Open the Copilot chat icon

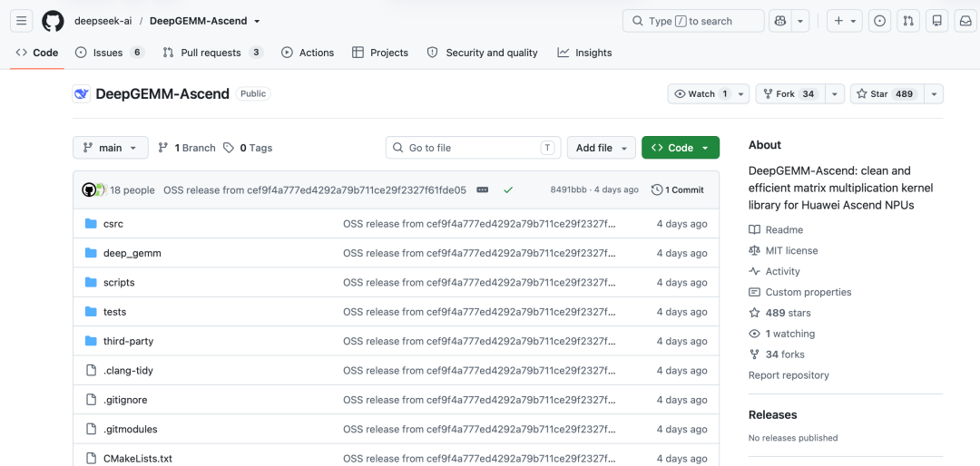pos(780,21)
